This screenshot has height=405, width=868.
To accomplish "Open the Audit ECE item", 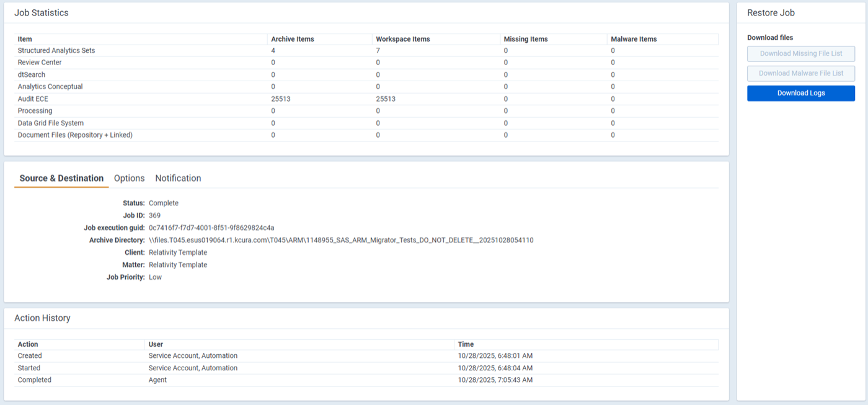I will point(35,98).
